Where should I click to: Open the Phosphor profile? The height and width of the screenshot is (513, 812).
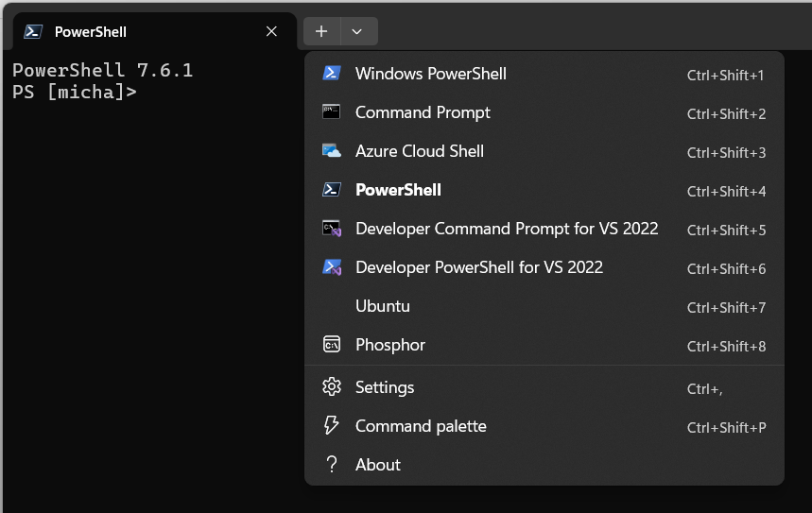544,345
